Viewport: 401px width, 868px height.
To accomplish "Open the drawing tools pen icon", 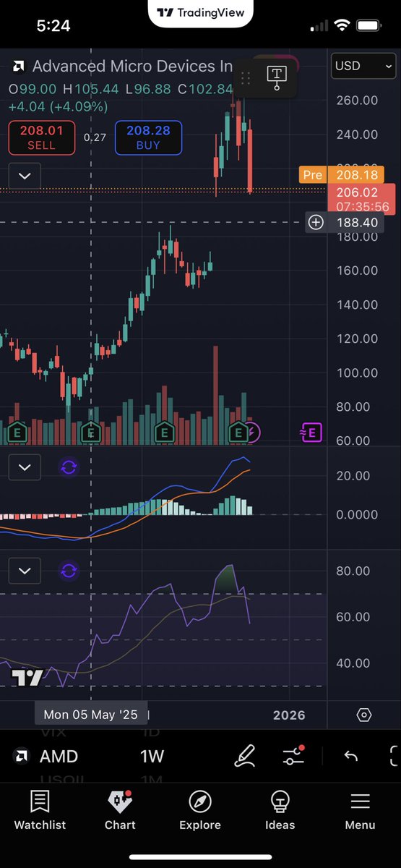I will click(x=246, y=756).
